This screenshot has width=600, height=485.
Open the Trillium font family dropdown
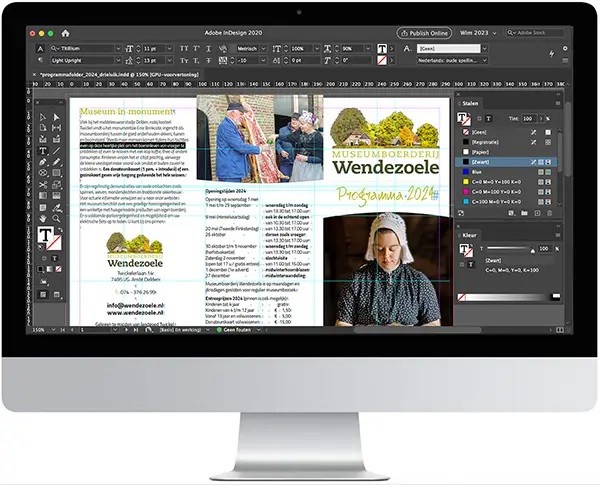pos(118,49)
